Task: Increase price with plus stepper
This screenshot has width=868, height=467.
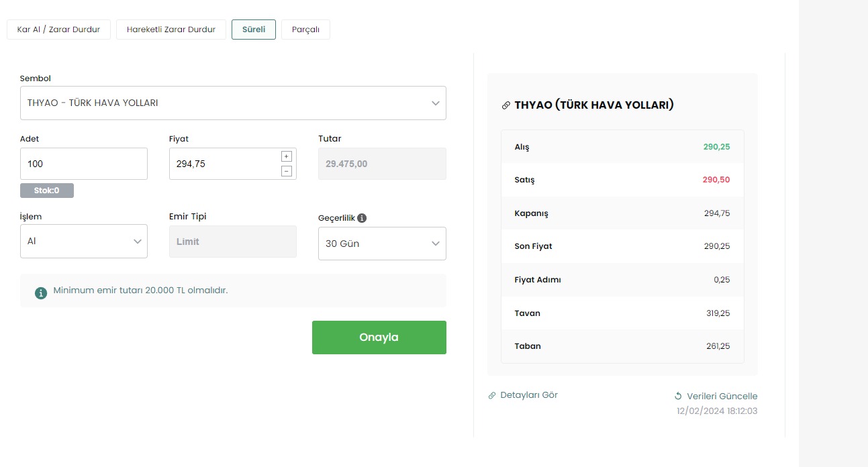Action: point(287,156)
